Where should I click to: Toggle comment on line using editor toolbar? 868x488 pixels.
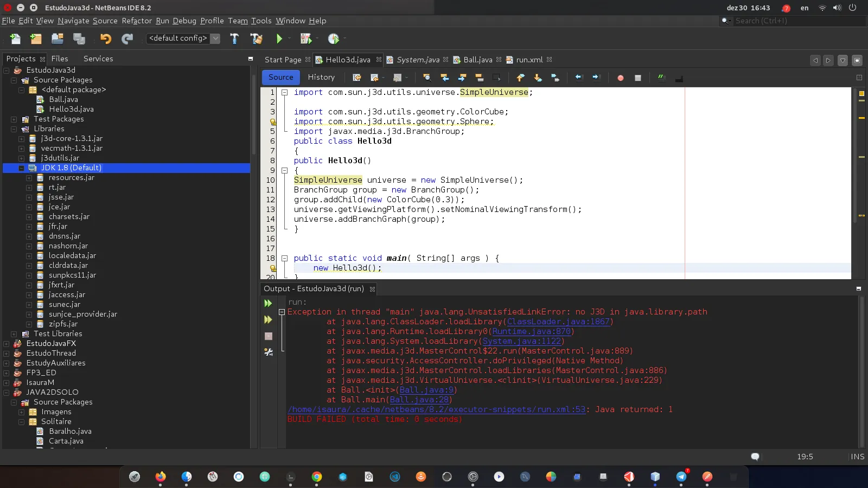point(661,78)
